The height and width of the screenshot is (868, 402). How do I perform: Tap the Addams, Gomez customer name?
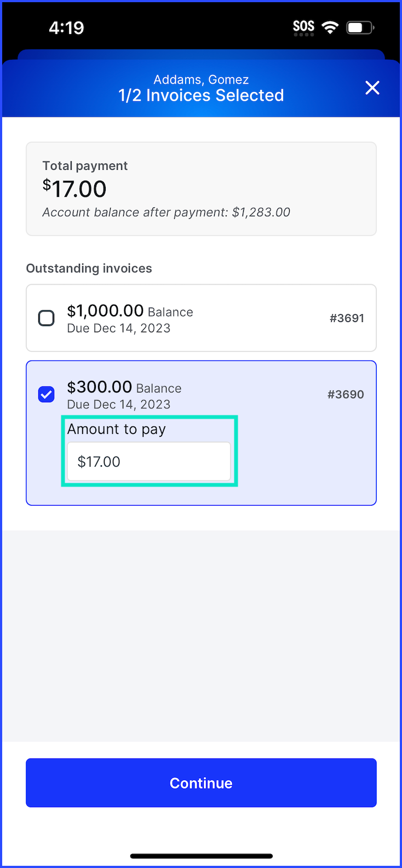(201, 79)
